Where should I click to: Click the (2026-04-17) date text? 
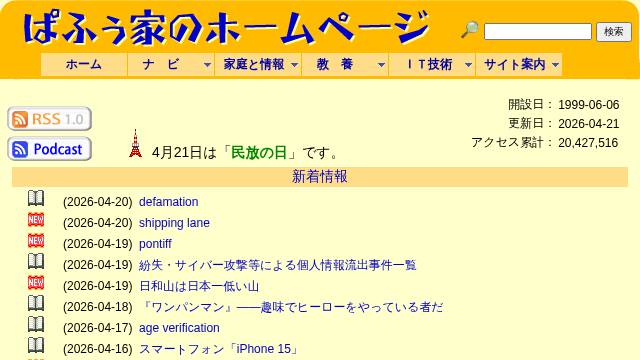98,328
